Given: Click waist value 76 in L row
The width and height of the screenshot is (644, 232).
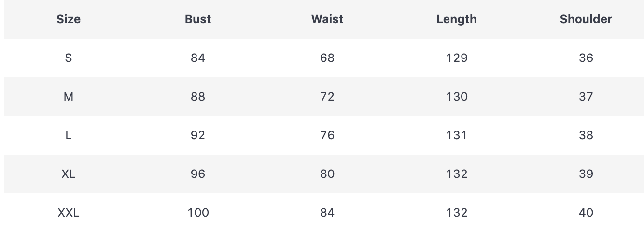Looking at the screenshot, I should [x=327, y=135].
